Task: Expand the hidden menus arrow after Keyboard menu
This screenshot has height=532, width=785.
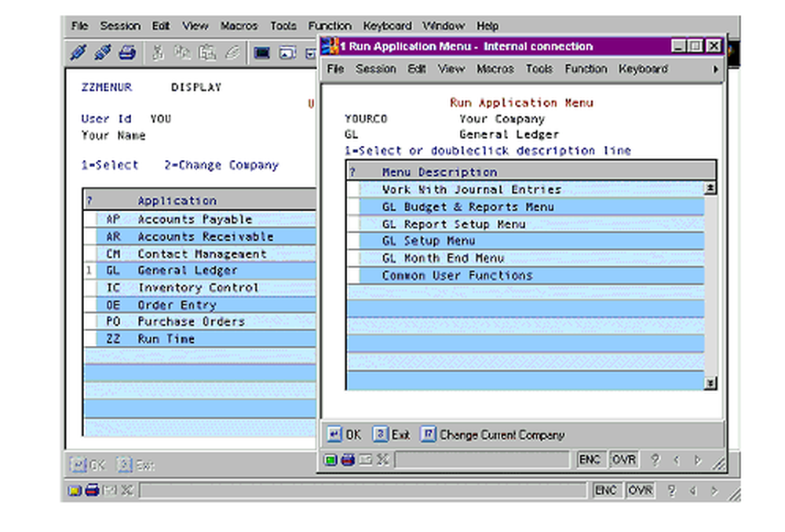Action: tap(716, 69)
